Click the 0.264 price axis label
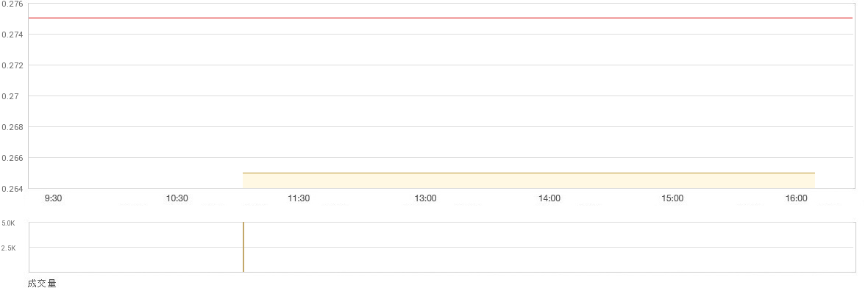868x288 pixels. (x=13, y=189)
